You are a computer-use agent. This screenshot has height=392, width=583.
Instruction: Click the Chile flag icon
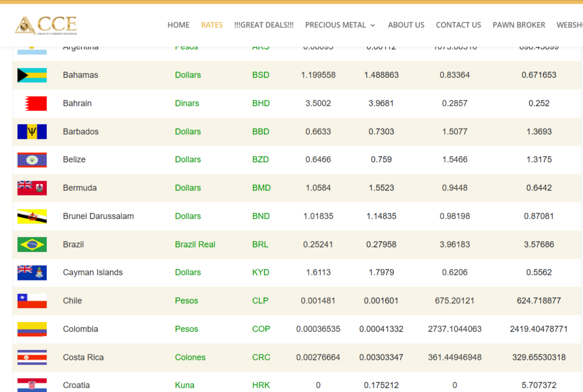(x=32, y=301)
